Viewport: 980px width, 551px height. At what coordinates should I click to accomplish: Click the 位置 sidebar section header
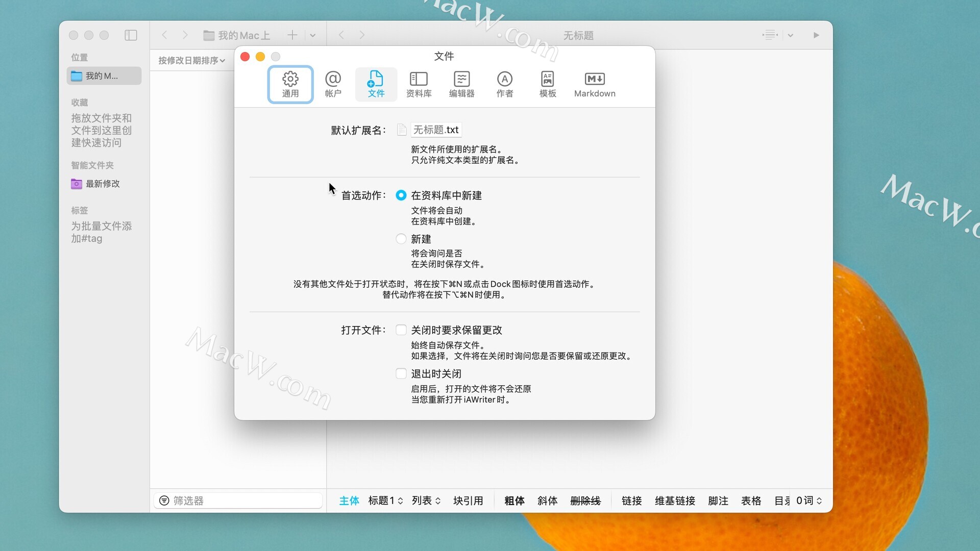80,57
